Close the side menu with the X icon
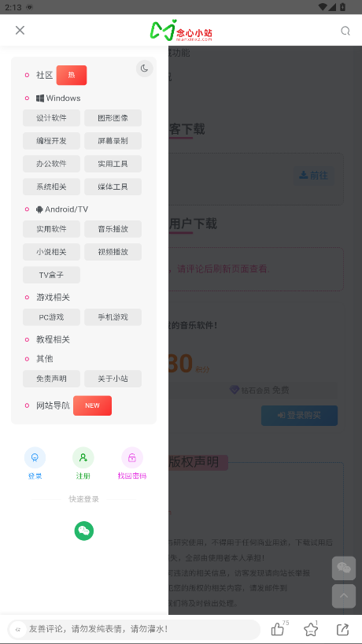 pyautogui.click(x=20, y=30)
